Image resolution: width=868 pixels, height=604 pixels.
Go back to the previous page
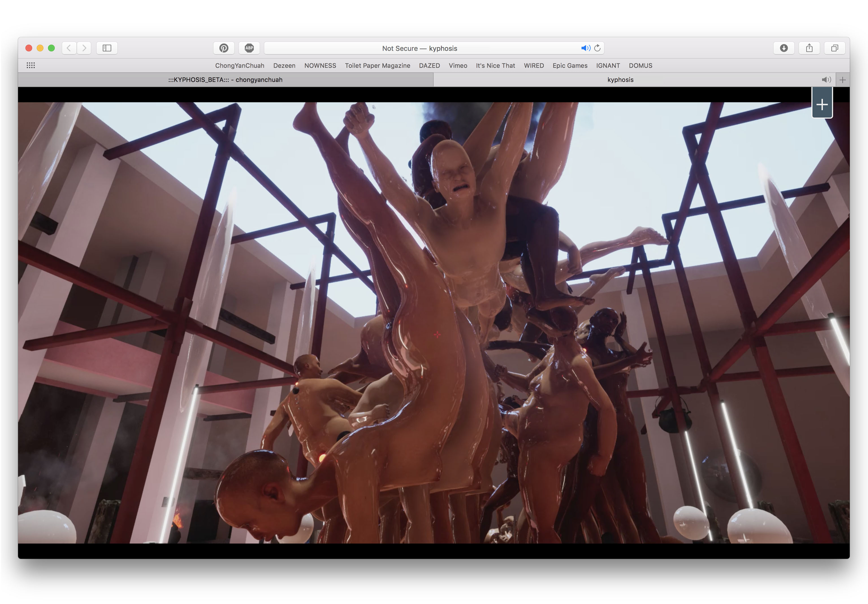coord(69,48)
